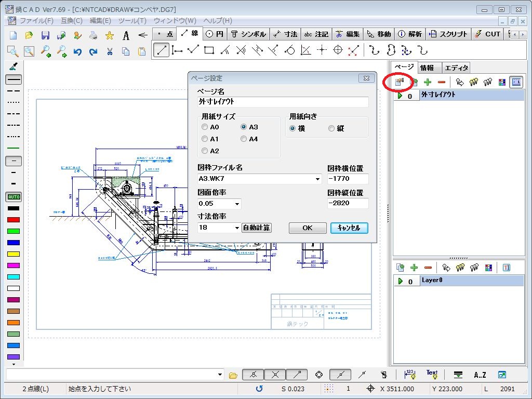The height and width of the screenshot is (399, 532).
Task: Select the rectangle drawing tool
Action: (209, 50)
